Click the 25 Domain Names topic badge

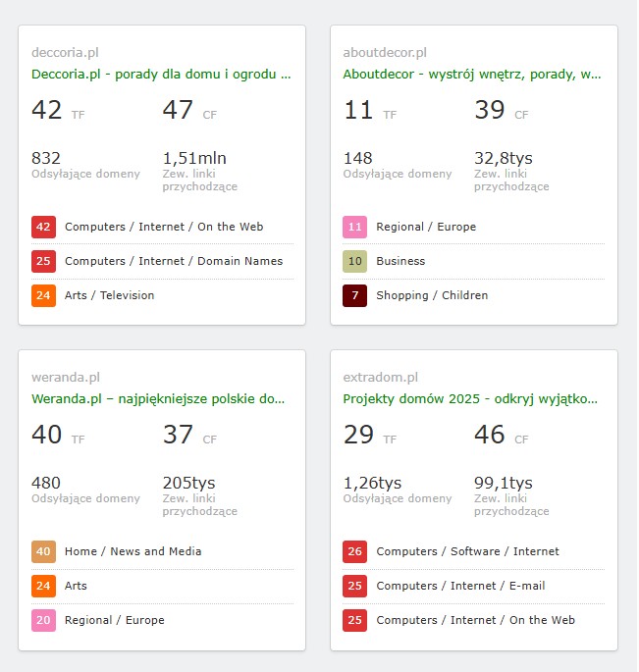(x=43, y=261)
